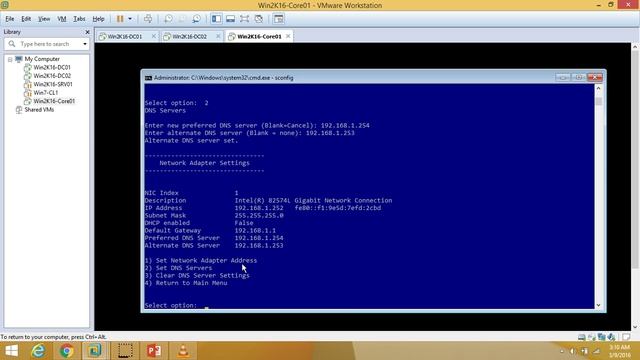Switch to the Win2K16-DC01 tab

pyautogui.click(x=124, y=36)
